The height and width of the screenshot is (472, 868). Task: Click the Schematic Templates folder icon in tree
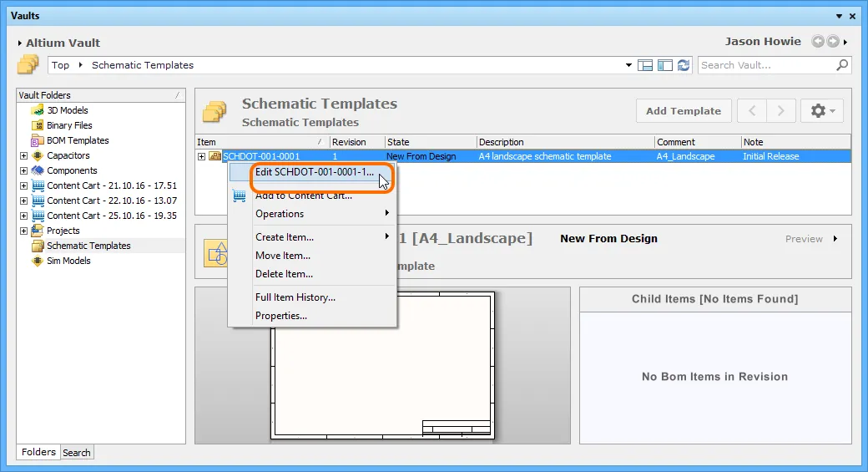click(x=38, y=246)
